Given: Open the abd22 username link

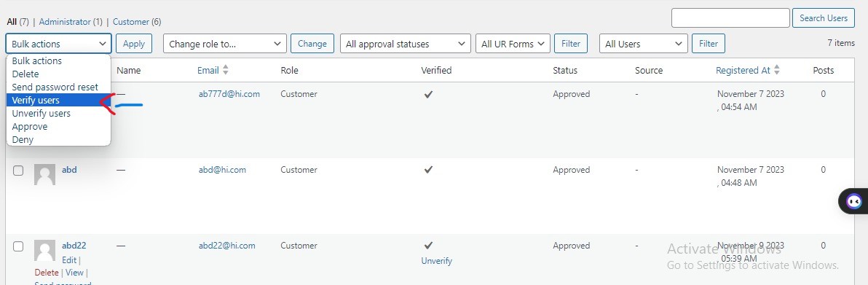Looking at the screenshot, I should coord(74,246).
